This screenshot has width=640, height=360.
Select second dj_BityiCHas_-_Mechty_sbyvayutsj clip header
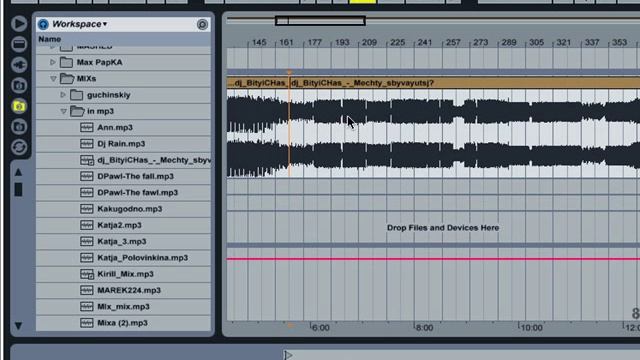click(x=464, y=83)
